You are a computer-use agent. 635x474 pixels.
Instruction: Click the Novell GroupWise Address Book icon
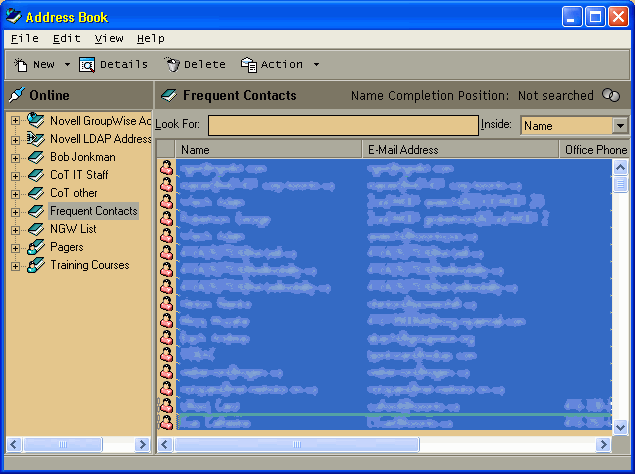[36, 120]
